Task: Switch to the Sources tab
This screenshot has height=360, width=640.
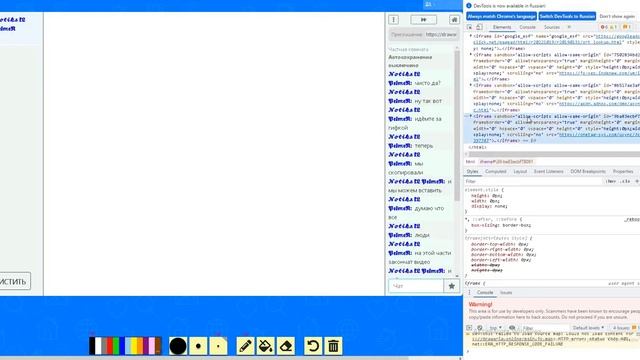Action: click(552, 27)
